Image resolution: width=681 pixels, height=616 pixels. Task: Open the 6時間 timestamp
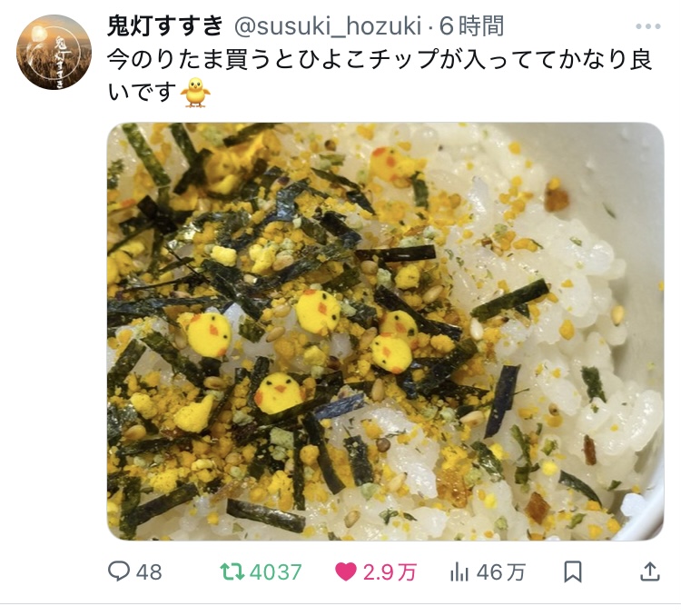coord(471,26)
